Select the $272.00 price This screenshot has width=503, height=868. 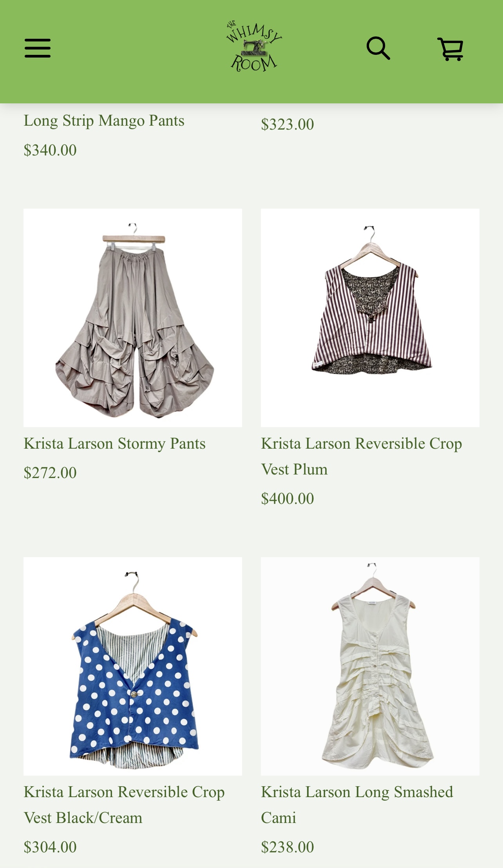[x=50, y=473]
